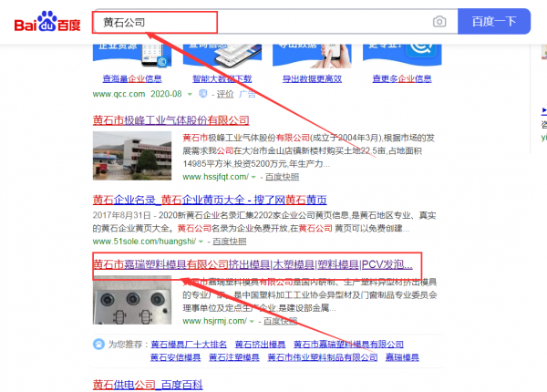This screenshot has height=392, width=547.
Task: Click the metal mold thumbnail image
Action: tap(132, 300)
